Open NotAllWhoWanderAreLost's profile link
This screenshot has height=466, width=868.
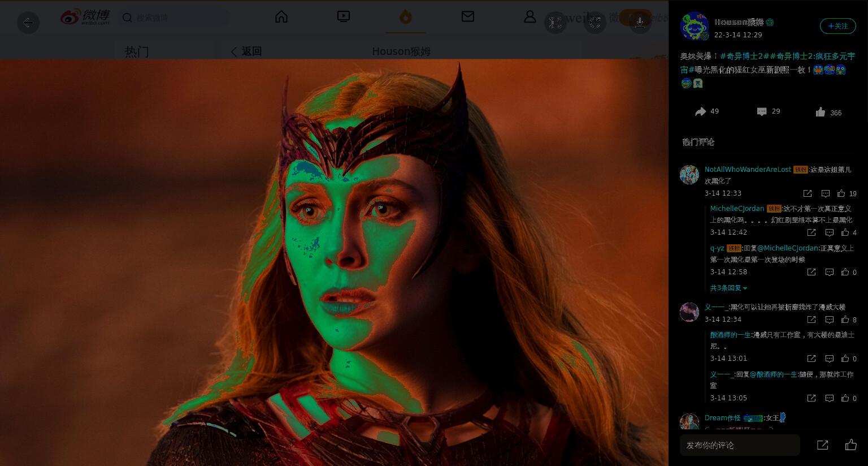[748, 170]
